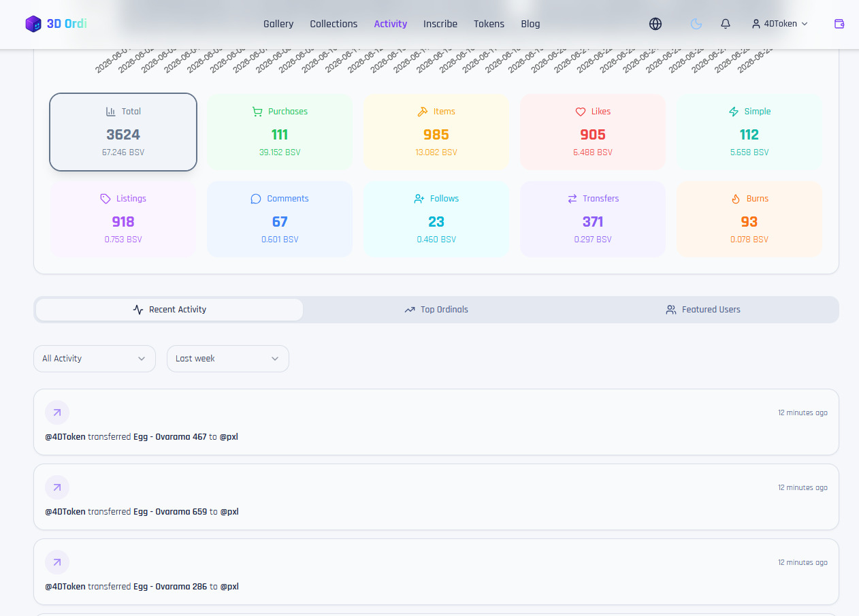859x616 pixels.
Task: Filter by the Burns stat card
Action: [x=749, y=219]
